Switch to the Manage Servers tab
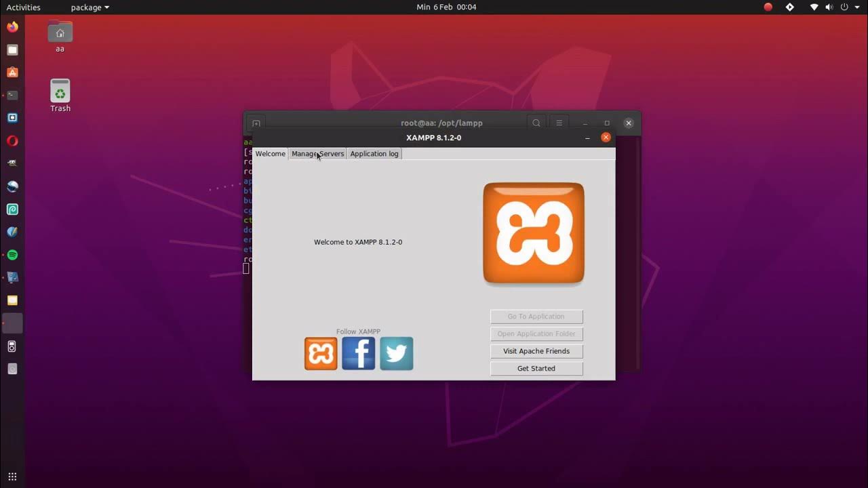 tap(317, 154)
